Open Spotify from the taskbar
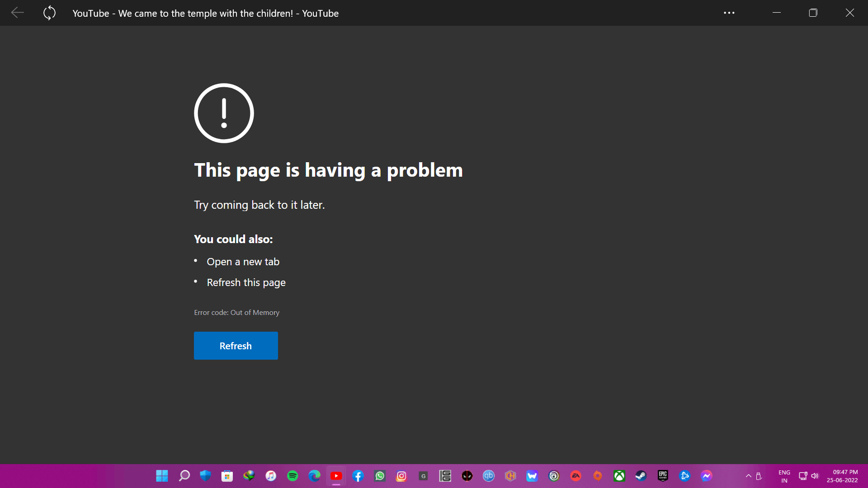This screenshot has width=868, height=488. point(292,476)
